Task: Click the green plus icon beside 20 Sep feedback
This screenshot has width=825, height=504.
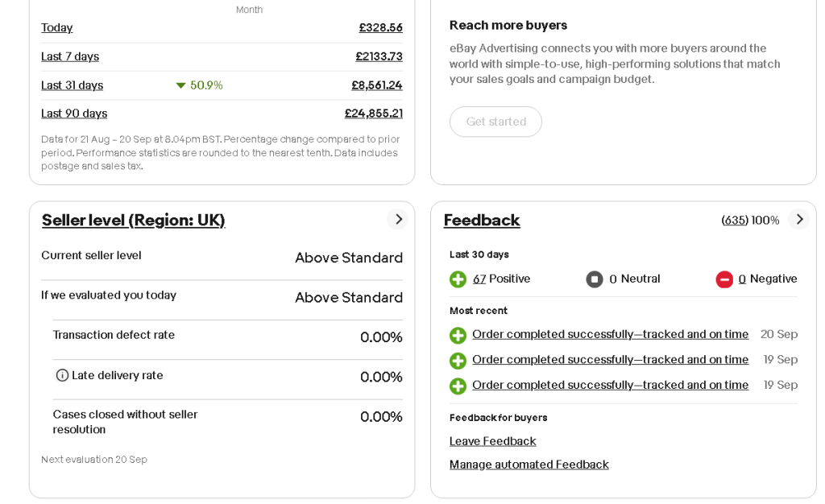Action: coord(458,335)
